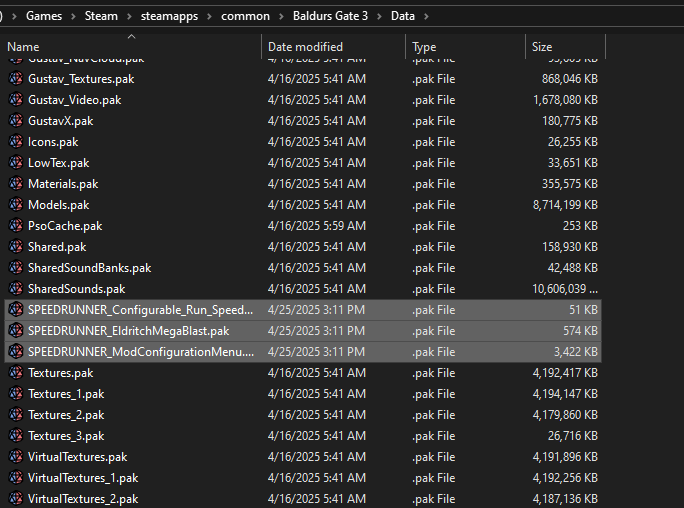
Task: Click the LowTex.pak file icon
Action: (x=16, y=163)
